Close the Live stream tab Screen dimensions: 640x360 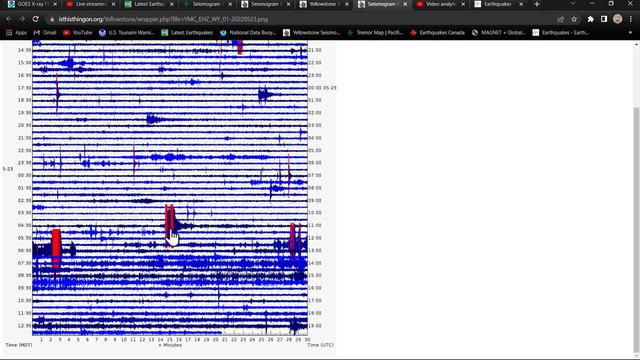[x=113, y=4]
